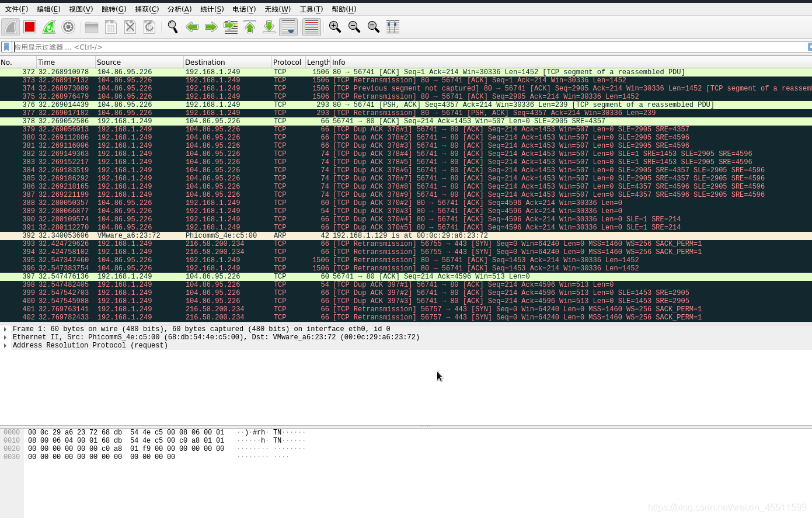
Task: Select packet 402 retransmission row
Action: (x=406, y=317)
